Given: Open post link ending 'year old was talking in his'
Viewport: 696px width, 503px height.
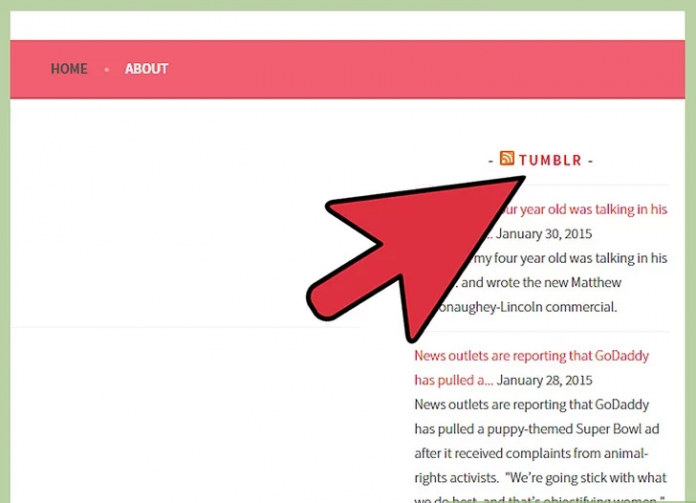Looking at the screenshot, I should click(x=584, y=210).
